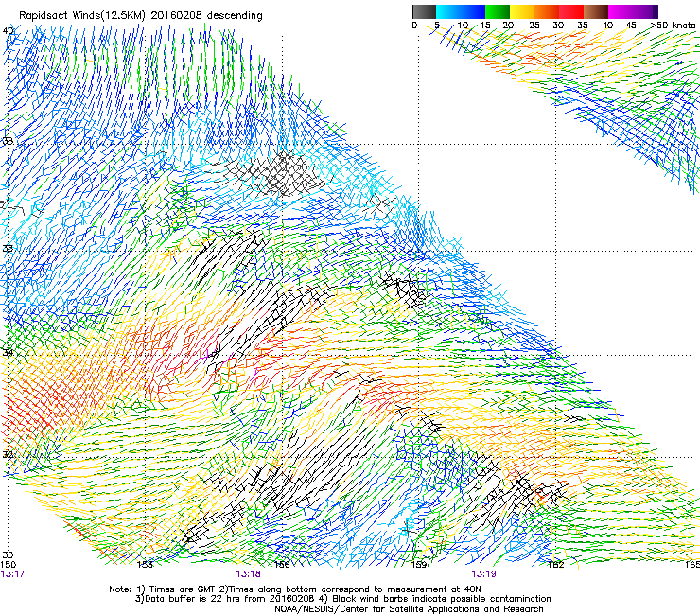This screenshot has width=700, height=615.
Task: Click the yellow 20-25 knots color bar segment
Action: (522, 11)
